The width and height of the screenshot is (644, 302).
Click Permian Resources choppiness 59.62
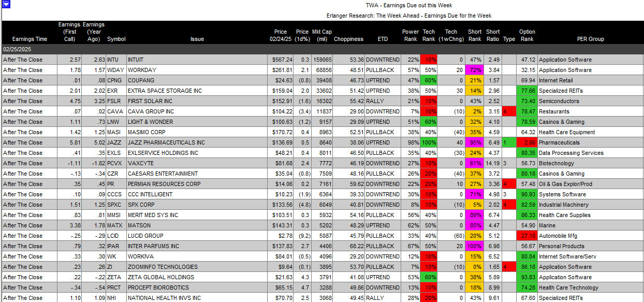coord(349,184)
